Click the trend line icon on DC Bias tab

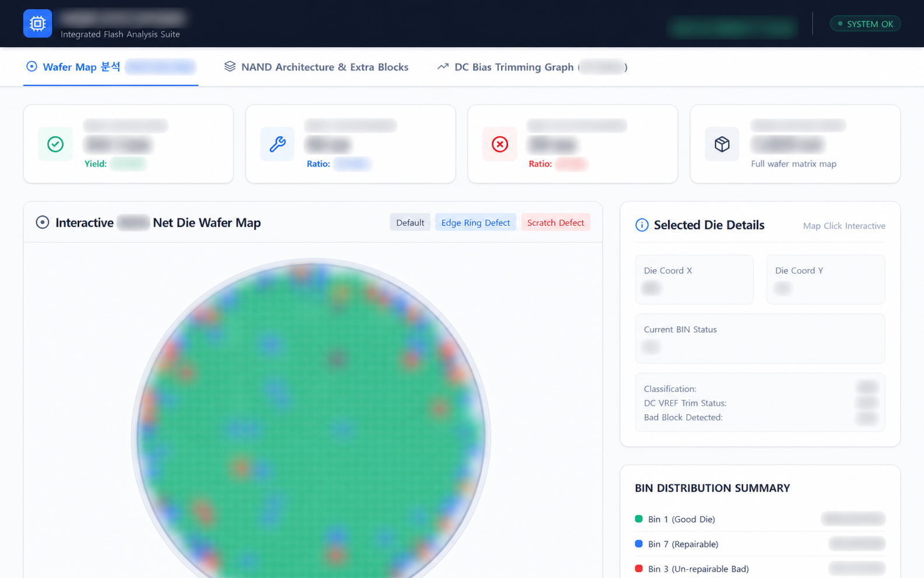click(443, 66)
